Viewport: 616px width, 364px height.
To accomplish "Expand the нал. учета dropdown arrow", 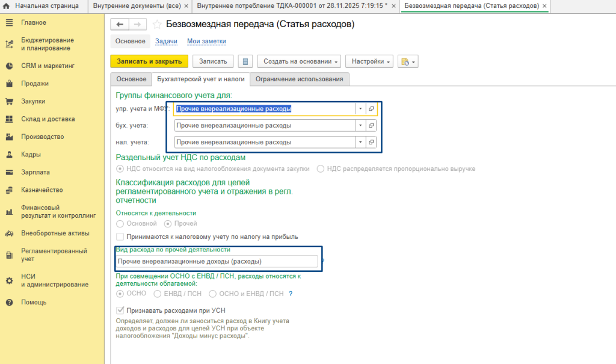I will pyautogui.click(x=360, y=142).
